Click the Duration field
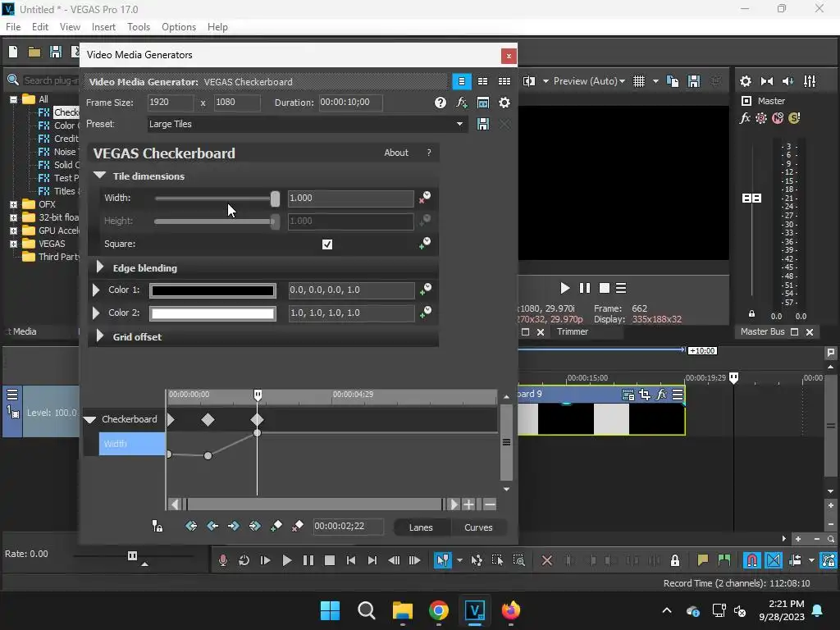Image resolution: width=840 pixels, height=630 pixels. pos(351,103)
